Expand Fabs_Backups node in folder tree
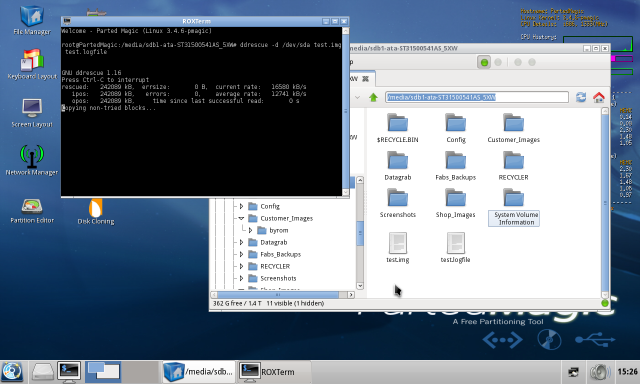The height and width of the screenshot is (384, 640). click(241, 254)
